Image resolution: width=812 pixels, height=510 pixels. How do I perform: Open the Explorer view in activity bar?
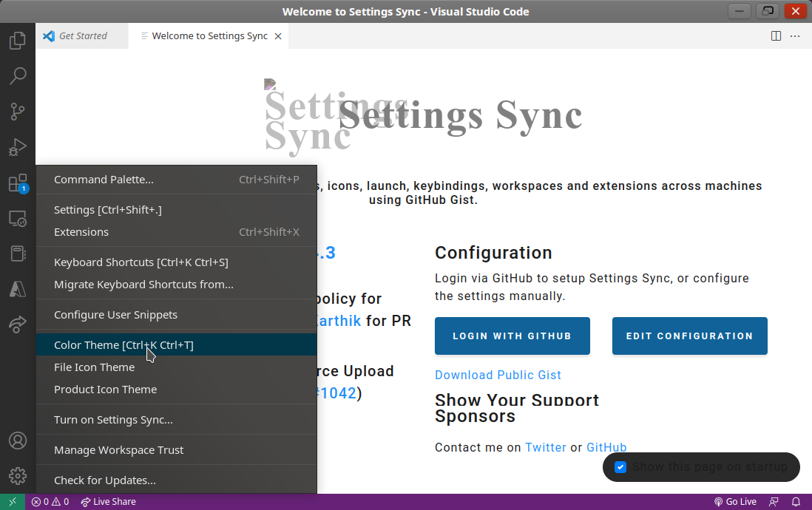(18, 41)
